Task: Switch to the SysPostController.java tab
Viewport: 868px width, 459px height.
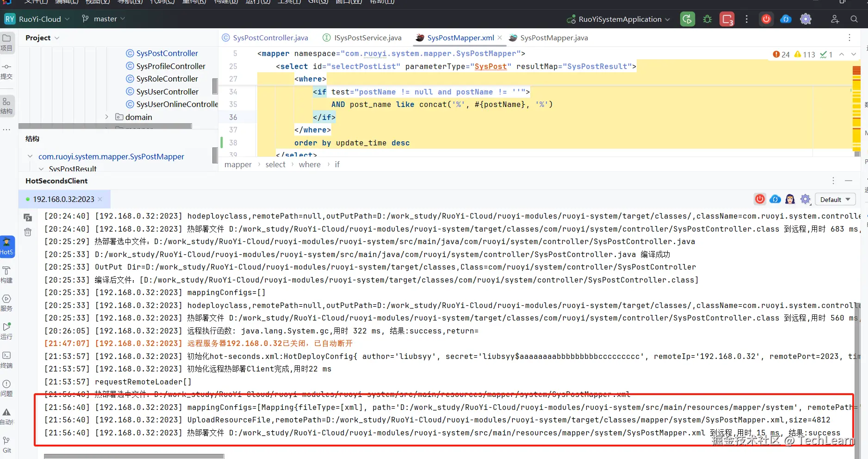Action: pos(265,38)
